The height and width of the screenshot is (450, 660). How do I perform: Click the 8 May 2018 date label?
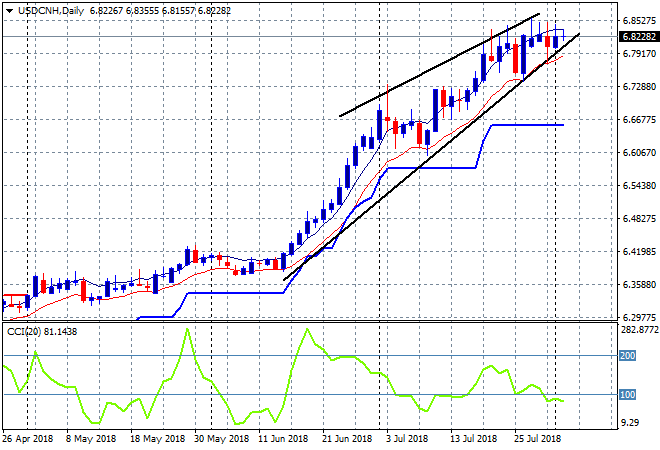90,439
